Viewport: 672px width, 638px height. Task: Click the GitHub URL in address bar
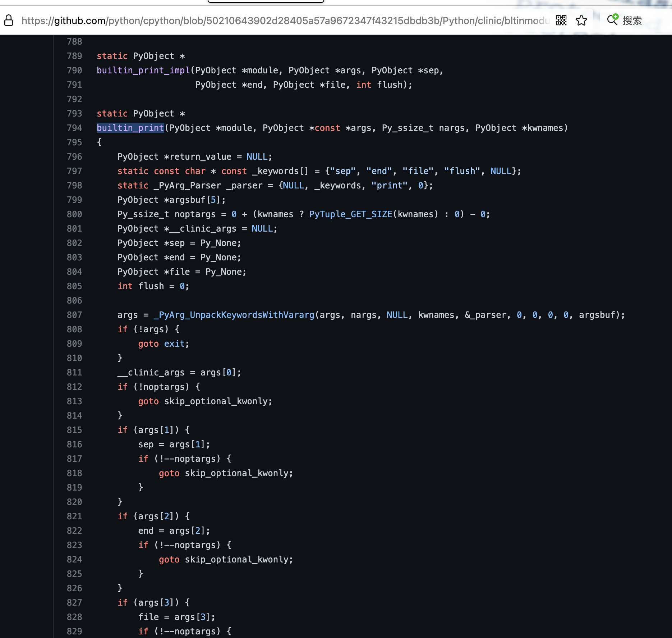[x=285, y=21]
